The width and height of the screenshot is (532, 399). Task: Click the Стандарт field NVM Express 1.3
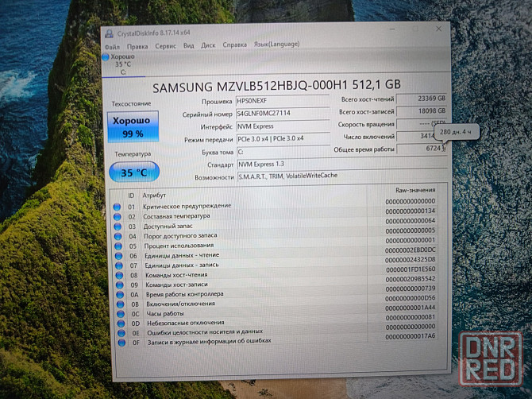coord(342,164)
